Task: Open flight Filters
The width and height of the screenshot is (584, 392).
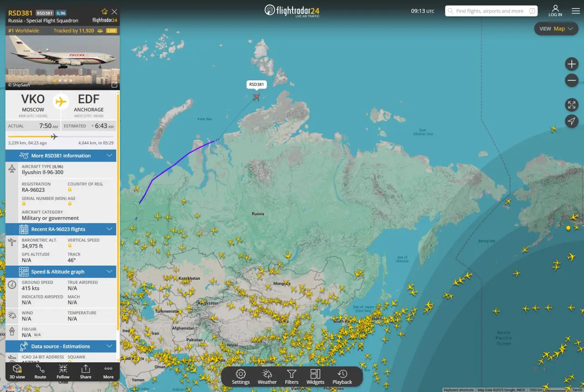Action: pyautogui.click(x=292, y=377)
